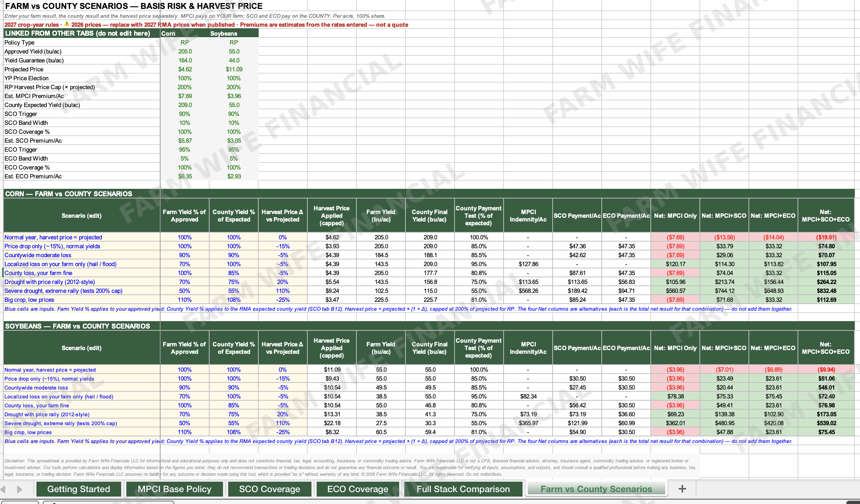Click soybeans 'Big crop, low prices' scenario
Image resolution: width=860 pixels, height=504 pixels.
tap(82, 432)
